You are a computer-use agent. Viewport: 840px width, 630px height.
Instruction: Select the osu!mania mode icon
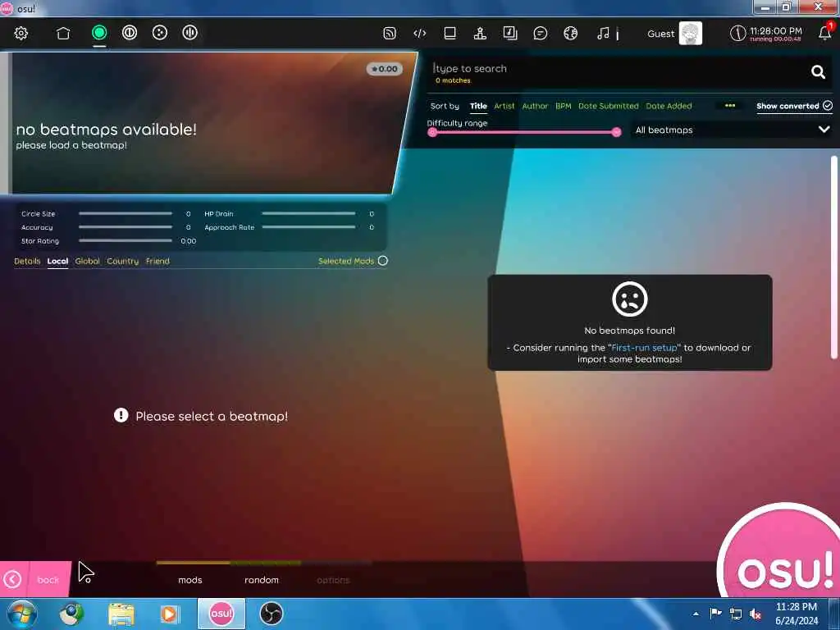tap(189, 33)
